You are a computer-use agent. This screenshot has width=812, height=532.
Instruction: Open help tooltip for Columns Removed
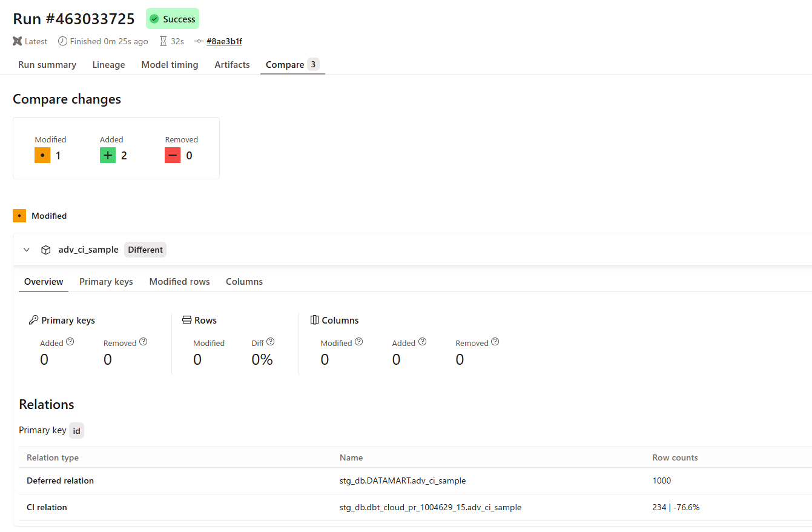tap(495, 342)
